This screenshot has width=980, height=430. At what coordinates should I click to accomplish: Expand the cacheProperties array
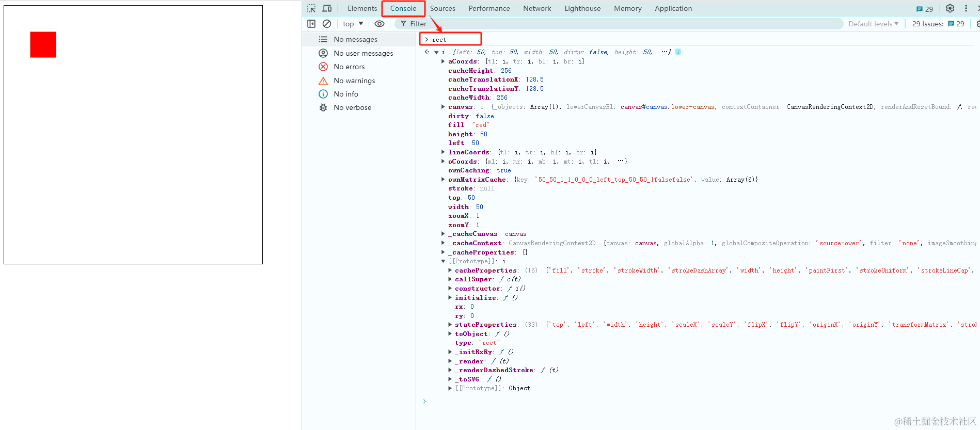(x=450, y=270)
